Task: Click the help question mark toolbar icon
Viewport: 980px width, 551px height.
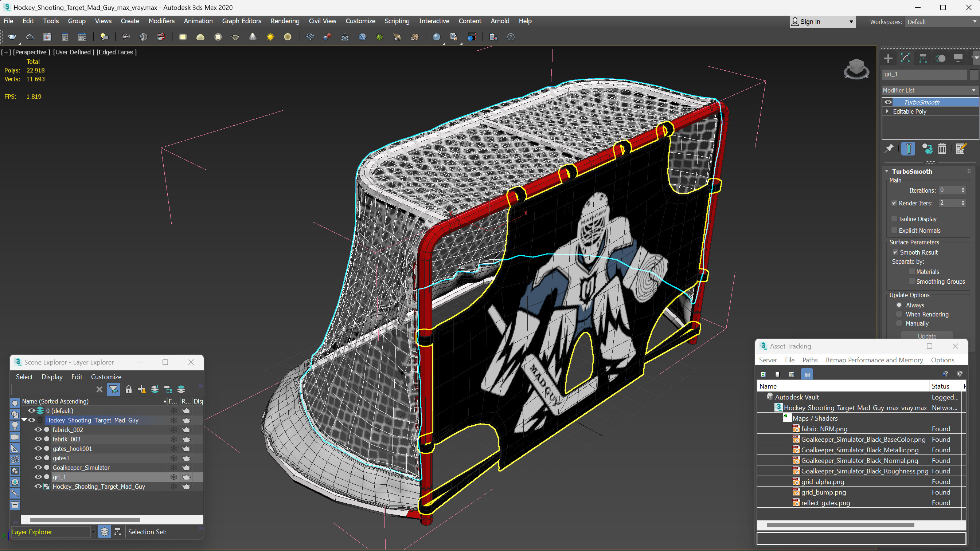Action: tap(511, 37)
